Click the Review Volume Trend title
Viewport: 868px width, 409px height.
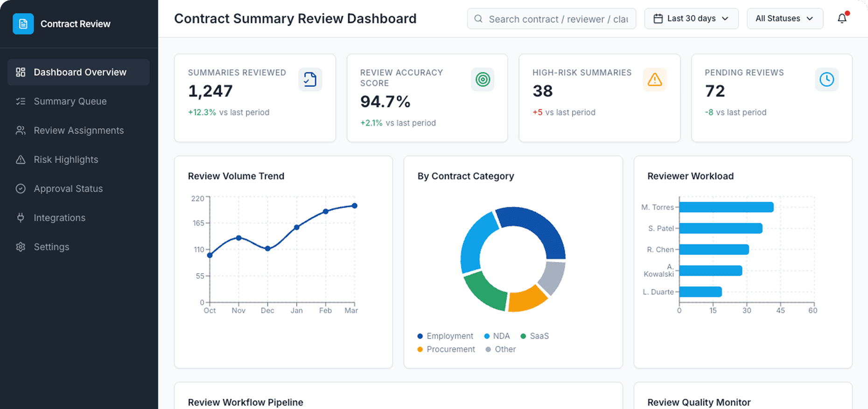[236, 176]
